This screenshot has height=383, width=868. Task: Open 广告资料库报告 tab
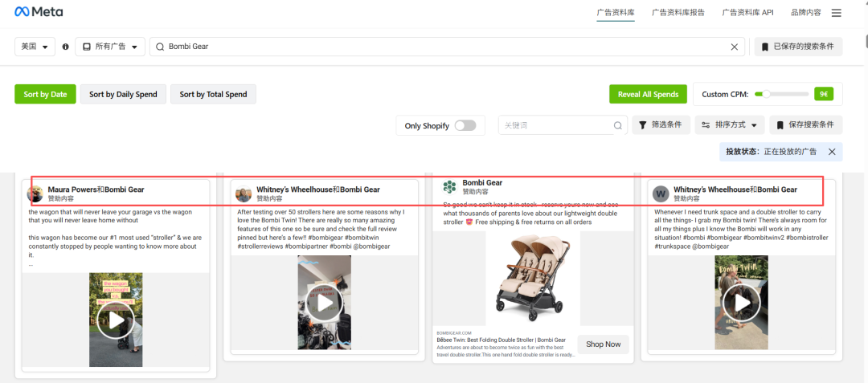coord(678,12)
